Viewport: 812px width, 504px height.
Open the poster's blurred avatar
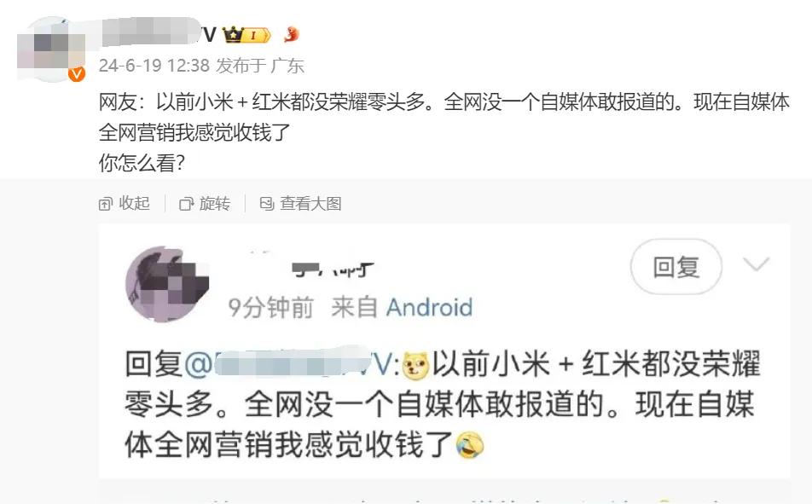click(x=51, y=49)
